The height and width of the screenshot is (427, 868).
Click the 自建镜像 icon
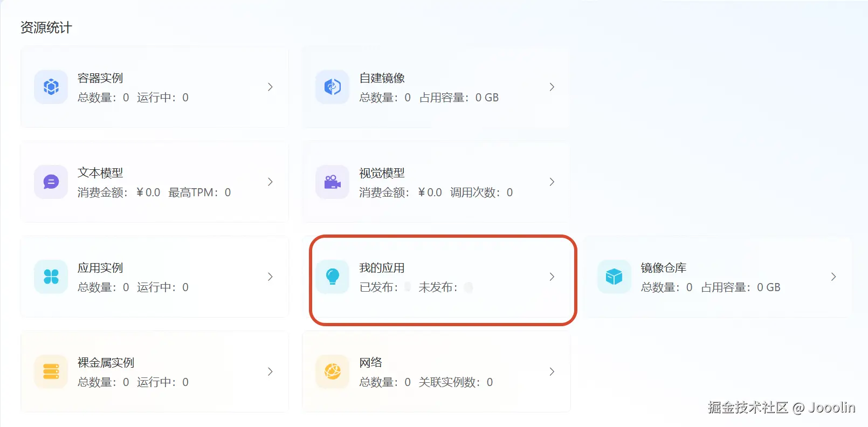(333, 87)
